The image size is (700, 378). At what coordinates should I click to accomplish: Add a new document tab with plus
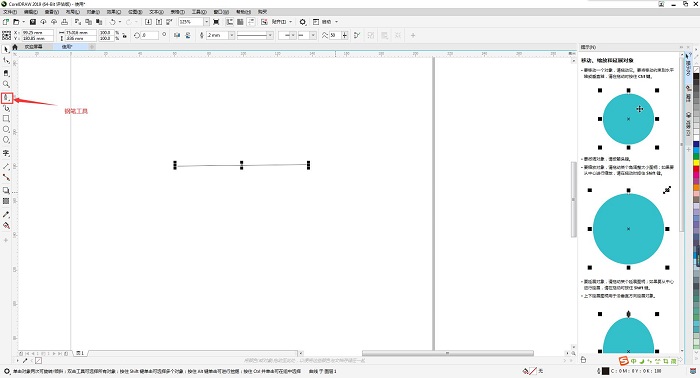pyautogui.click(x=92, y=46)
